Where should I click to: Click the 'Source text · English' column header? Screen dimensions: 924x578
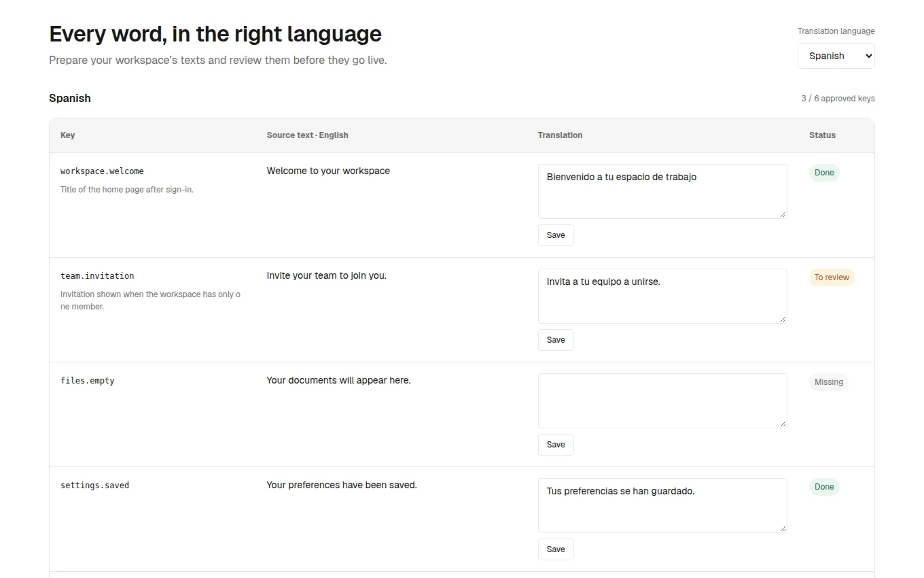[307, 135]
